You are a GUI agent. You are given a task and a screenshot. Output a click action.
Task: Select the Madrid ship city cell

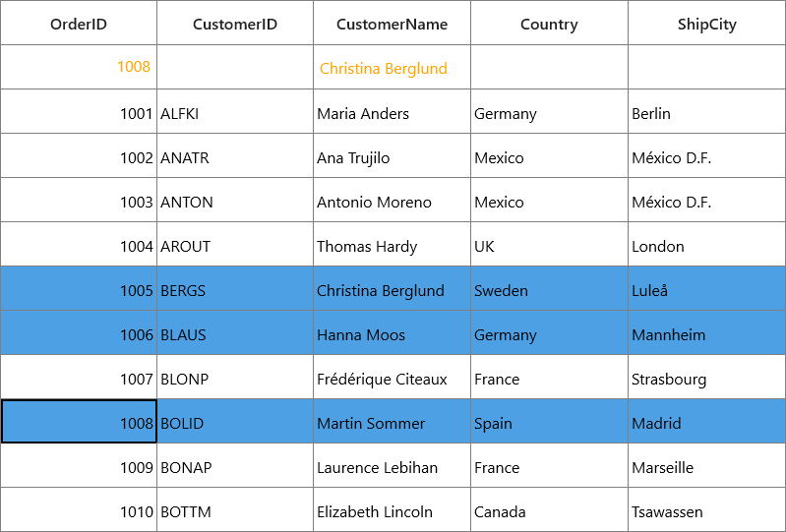[x=706, y=421]
